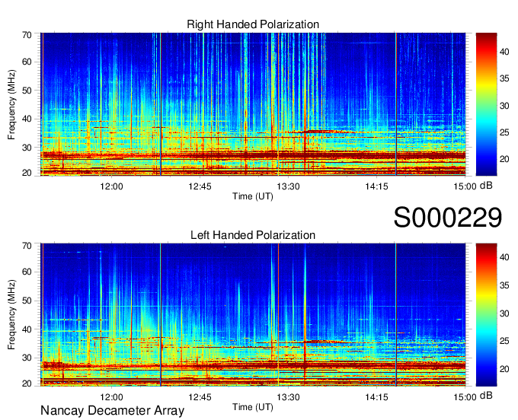Click "Frequency (MHz)" label of Right Handed plot

pyautogui.click(x=11, y=104)
